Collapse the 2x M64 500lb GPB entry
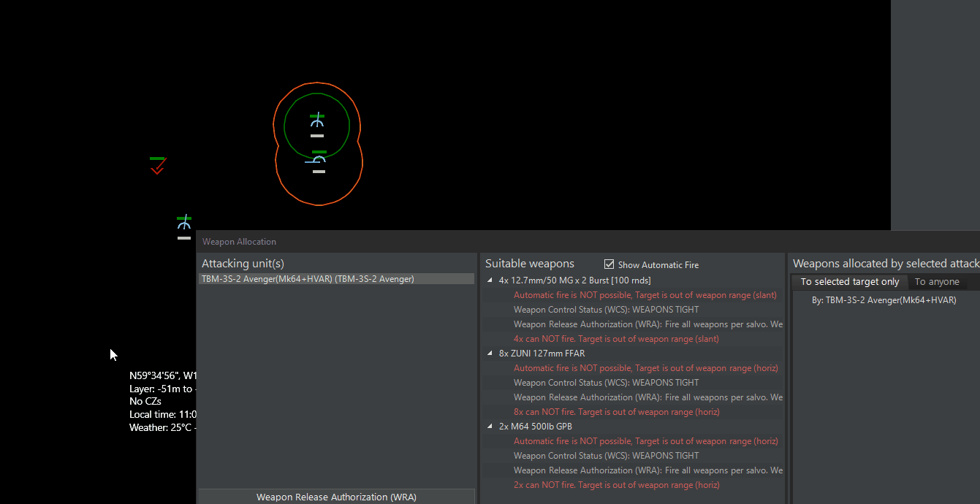The height and width of the screenshot is (504, 980). pyautogui.click(x=490, y=427)
